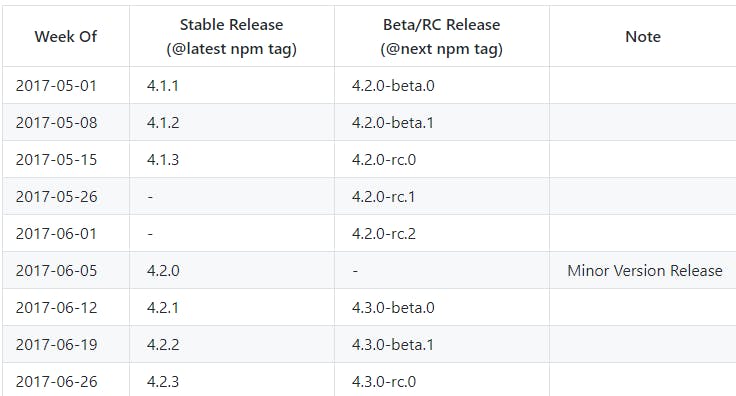
Task: Click the 4.2.0-rc.2 release cell
Action: pyautogui.click(x=442, y=233)
